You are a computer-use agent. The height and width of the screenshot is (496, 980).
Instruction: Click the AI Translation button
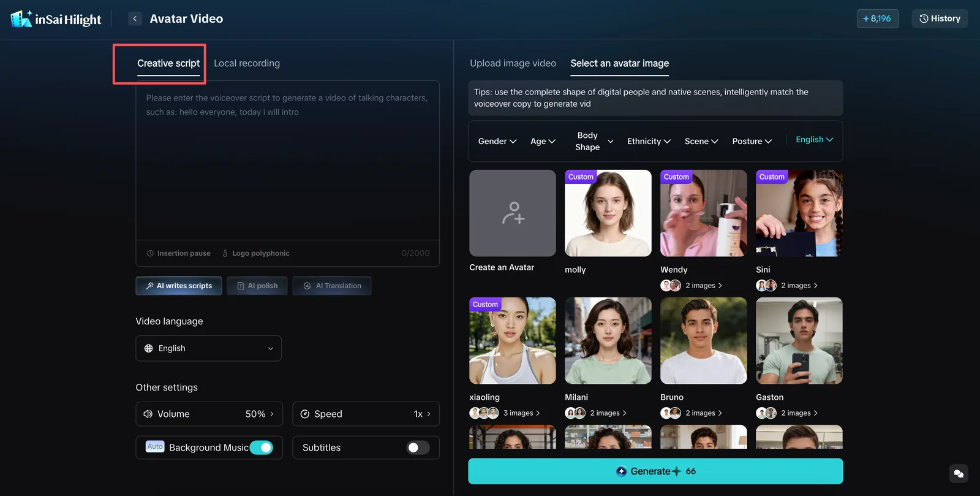point(332,286)
